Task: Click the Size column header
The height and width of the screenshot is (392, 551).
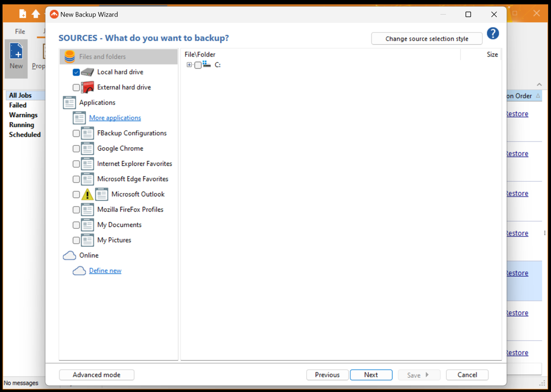Action: tap(492, 54)
